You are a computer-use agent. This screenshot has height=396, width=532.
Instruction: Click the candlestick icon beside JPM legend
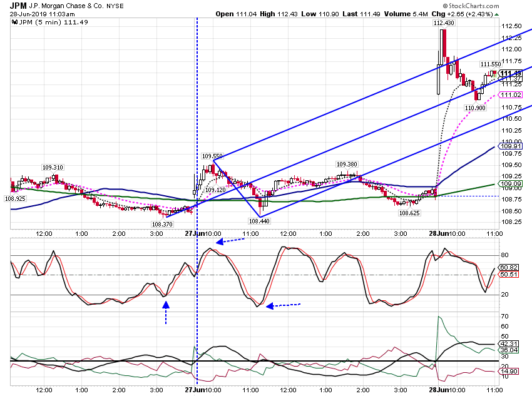pos(14,22)
